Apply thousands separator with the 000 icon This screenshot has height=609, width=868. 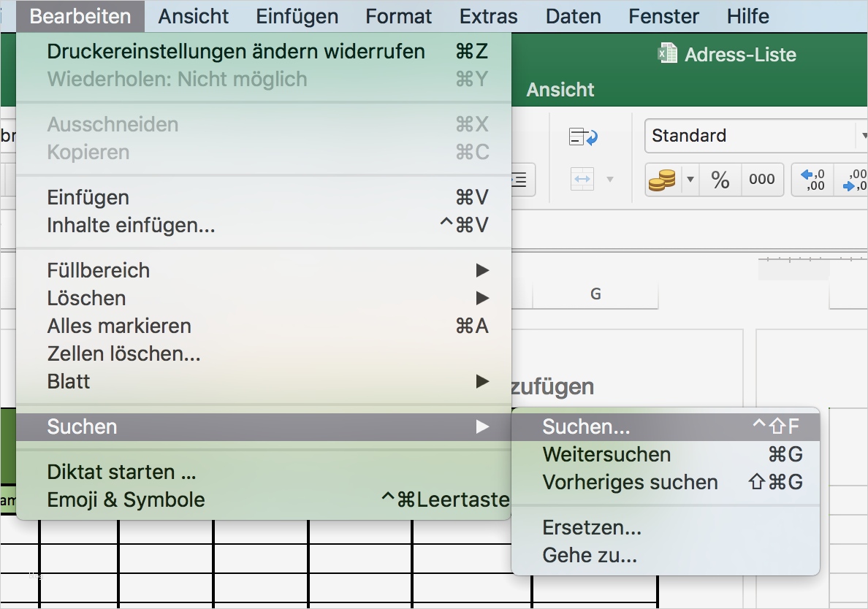coord(761,179)
